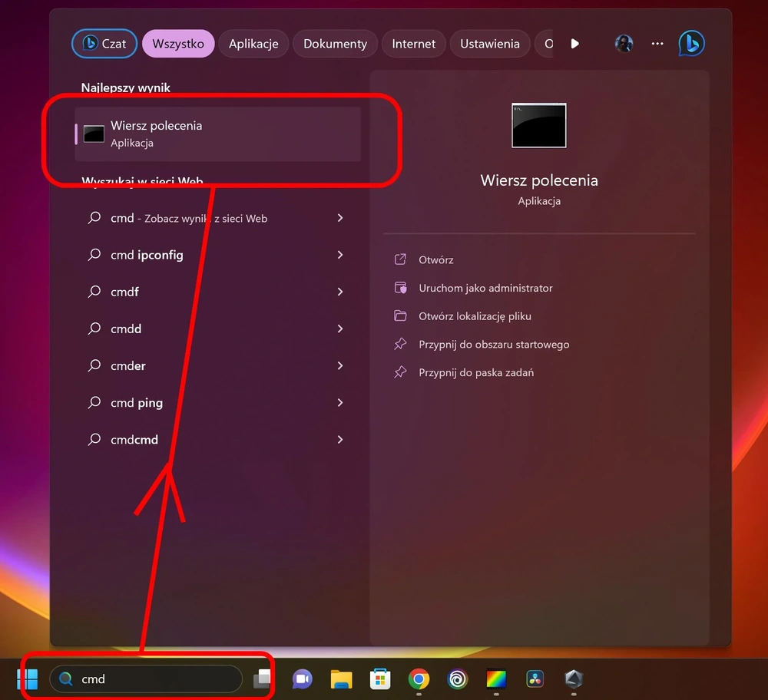Click the pin icon for obszaru startowego
The image size is (768, 700).
click(400, 344)
